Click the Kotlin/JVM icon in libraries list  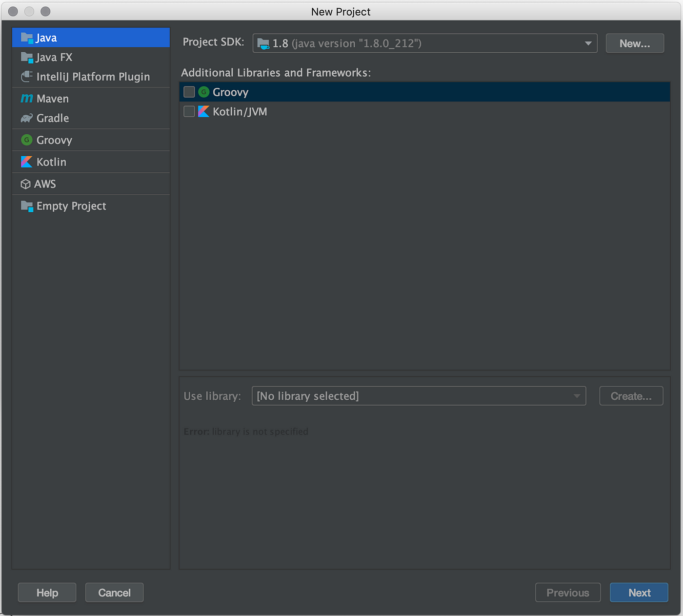click(204, 111)
